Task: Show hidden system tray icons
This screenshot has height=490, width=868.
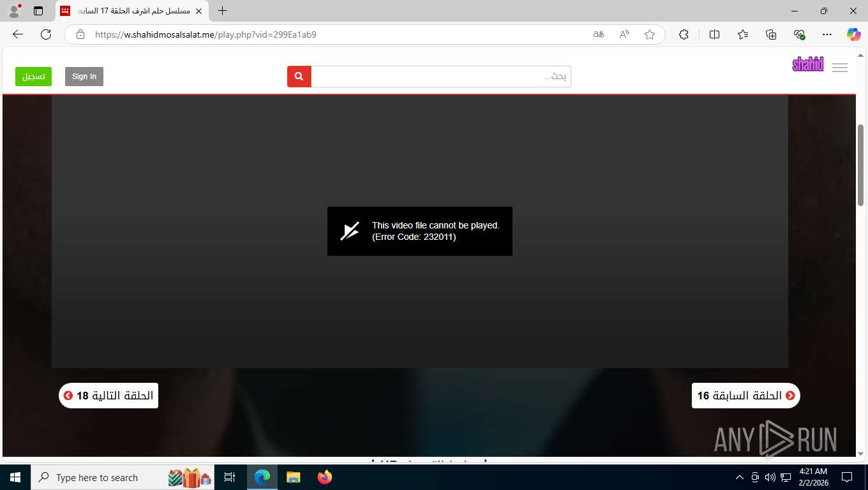Action: coord(740,477)
